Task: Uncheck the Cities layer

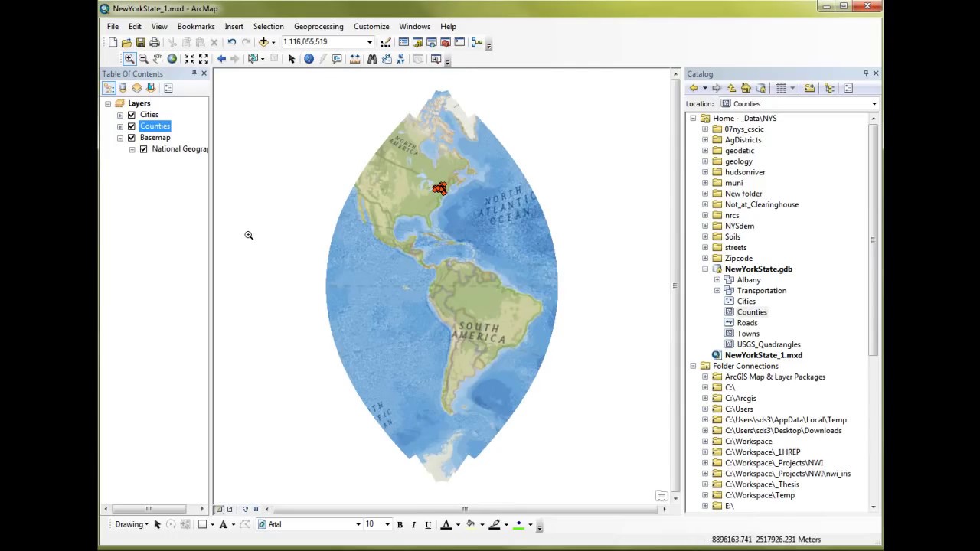Action: (132, 115)
